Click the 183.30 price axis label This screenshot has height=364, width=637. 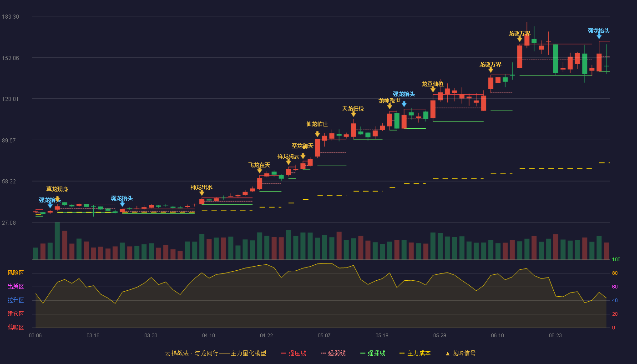click(x=10, y=17)
